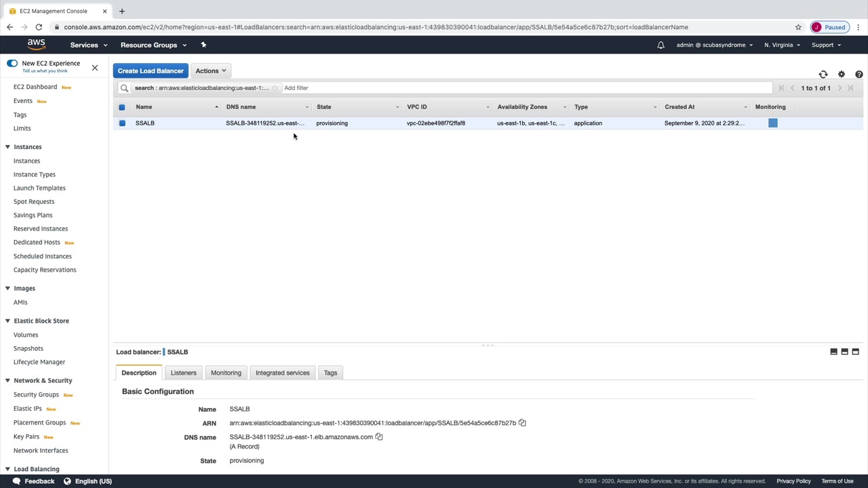Image resolution: width=868 pixels, height=488 pixels.
Task: Open the Privacy Policy link
Action: [x=793, y=481]
